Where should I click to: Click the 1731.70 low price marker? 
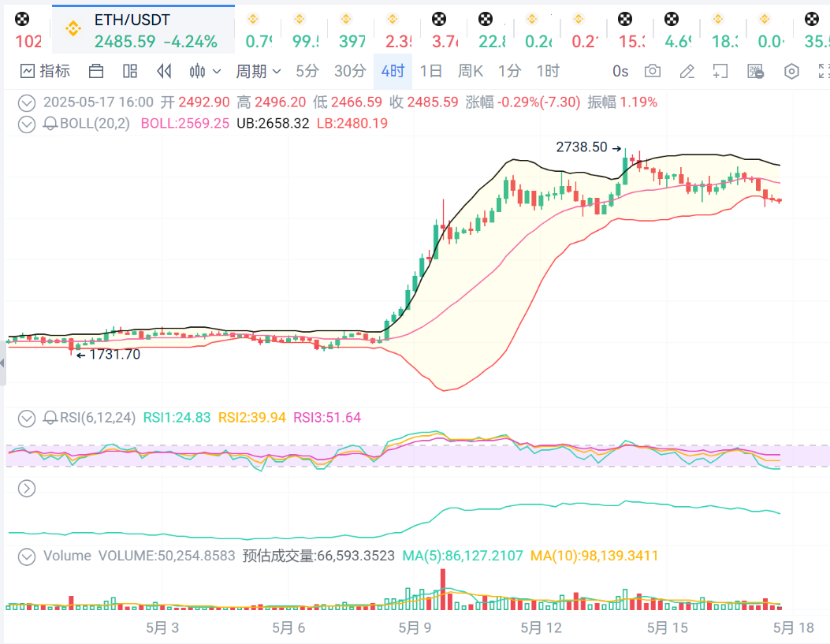115,355
